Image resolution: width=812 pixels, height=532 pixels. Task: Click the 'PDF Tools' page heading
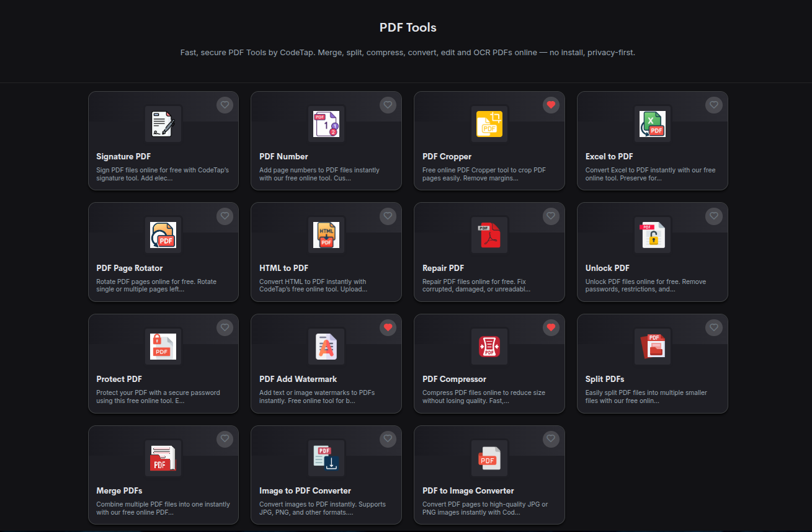pyautogui.click(x=408, y=27)
